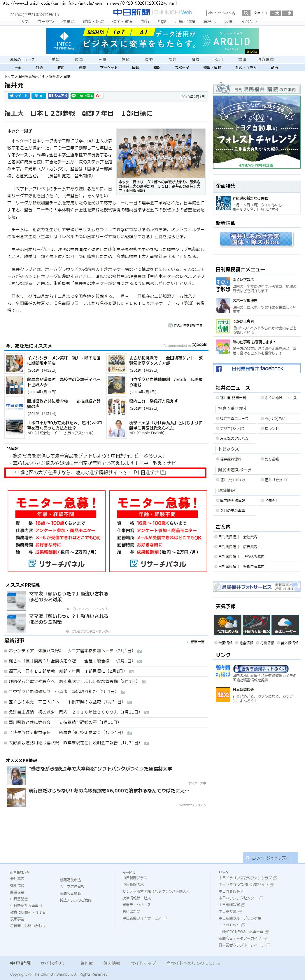The height and width of the screenshot is (980, 305).
Task: Increase text size with +大 button
Action: [275, 13]
